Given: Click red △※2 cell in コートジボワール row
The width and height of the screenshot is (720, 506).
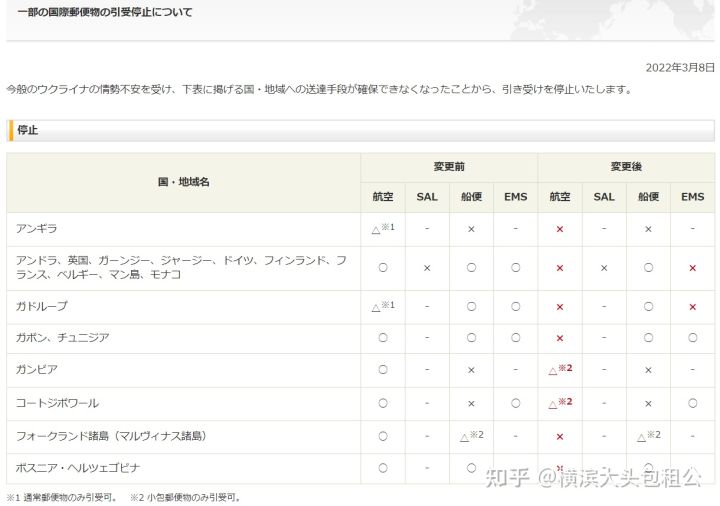Looking at the screenshot, I should click(x=560, y=403).
